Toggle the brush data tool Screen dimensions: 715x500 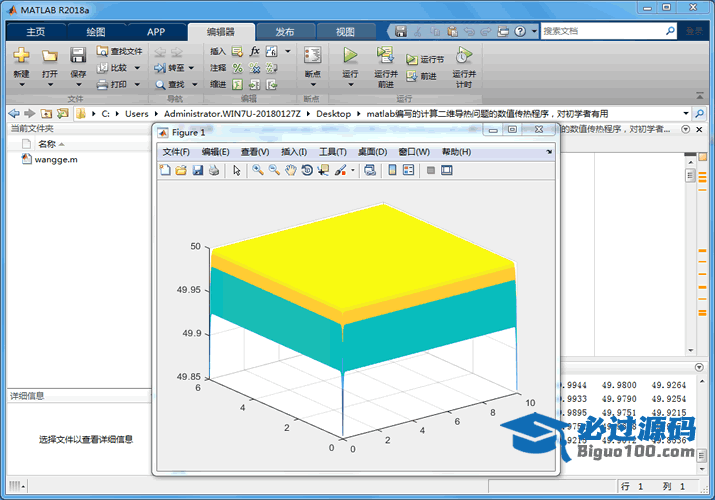341,170
